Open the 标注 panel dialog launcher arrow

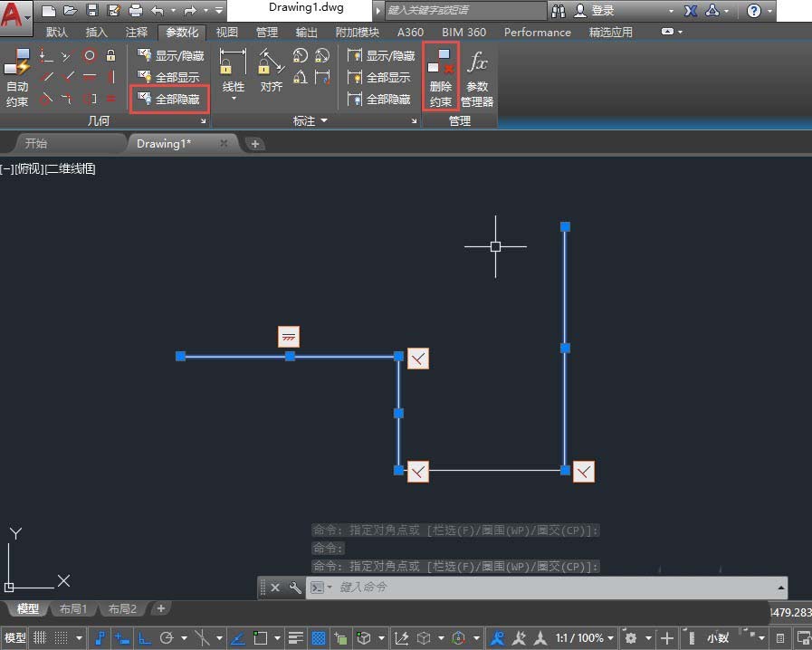coord(414,120)
